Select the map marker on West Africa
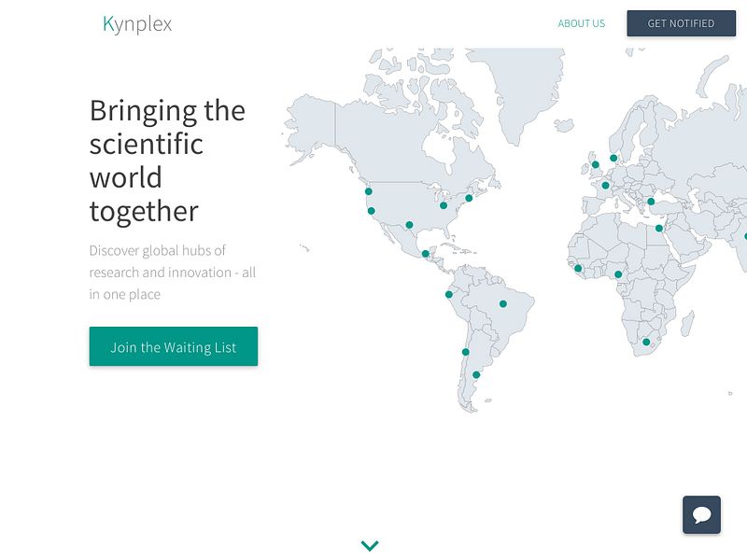This screenshot has width=747, height=560. (580, 269)
